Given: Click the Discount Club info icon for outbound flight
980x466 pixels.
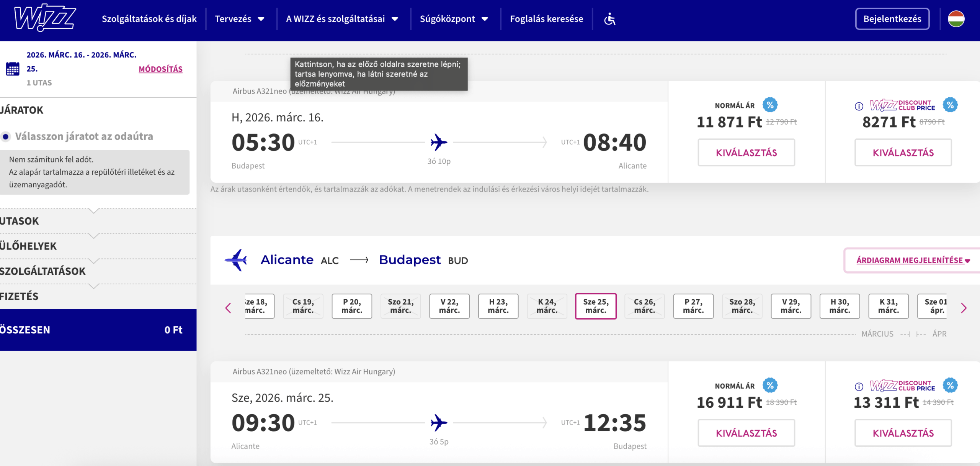Looking at the screenshot, I should pyautogui.click(x=859, y=106).
